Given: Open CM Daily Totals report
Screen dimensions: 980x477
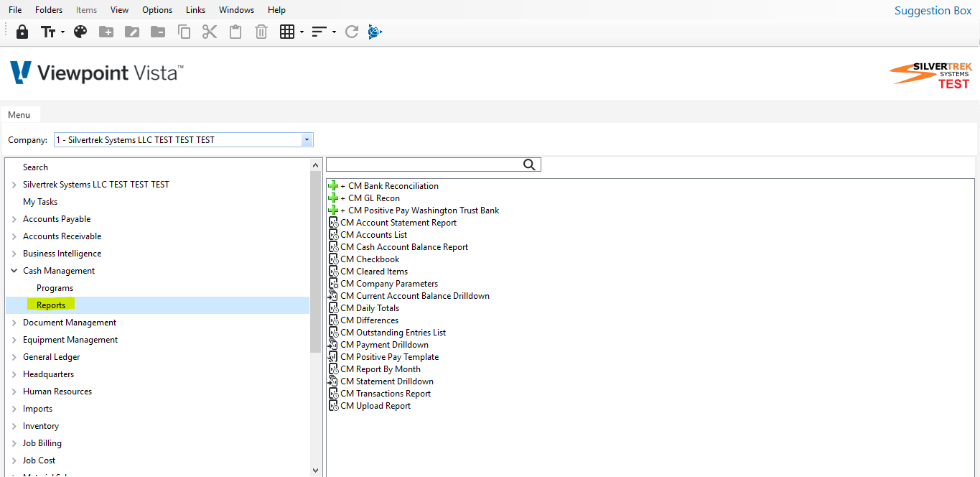Looking at the screenshot, I should [370, 308].
